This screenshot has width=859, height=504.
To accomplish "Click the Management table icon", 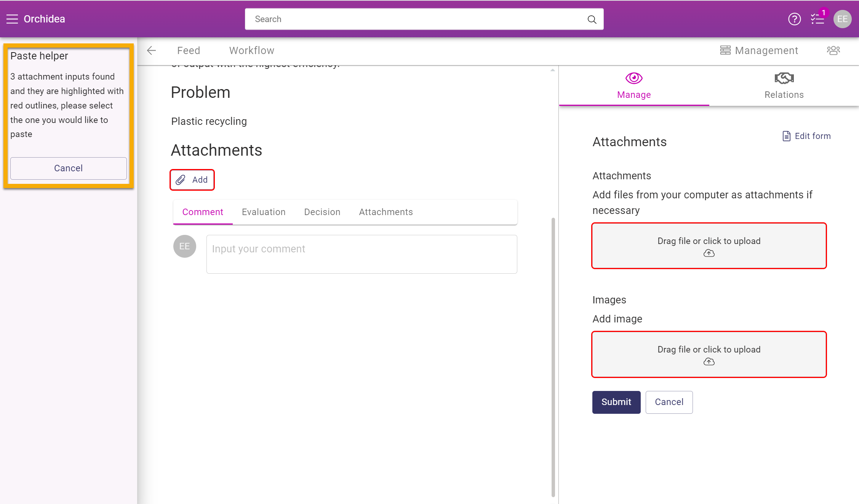I will [x=725, y=50].
